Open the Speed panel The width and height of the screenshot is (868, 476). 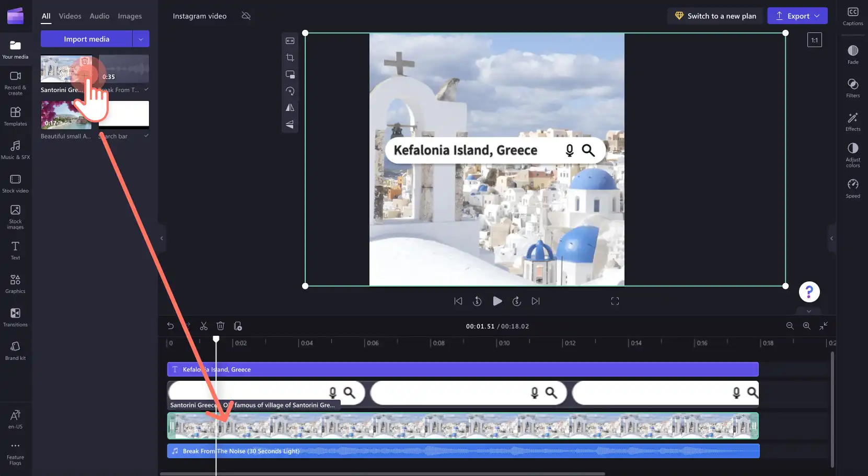853,188
